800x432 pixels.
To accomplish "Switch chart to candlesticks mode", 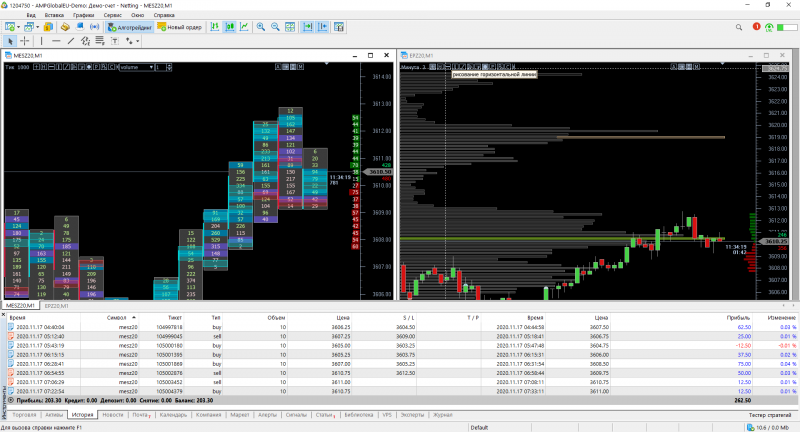I will (230, 27).
